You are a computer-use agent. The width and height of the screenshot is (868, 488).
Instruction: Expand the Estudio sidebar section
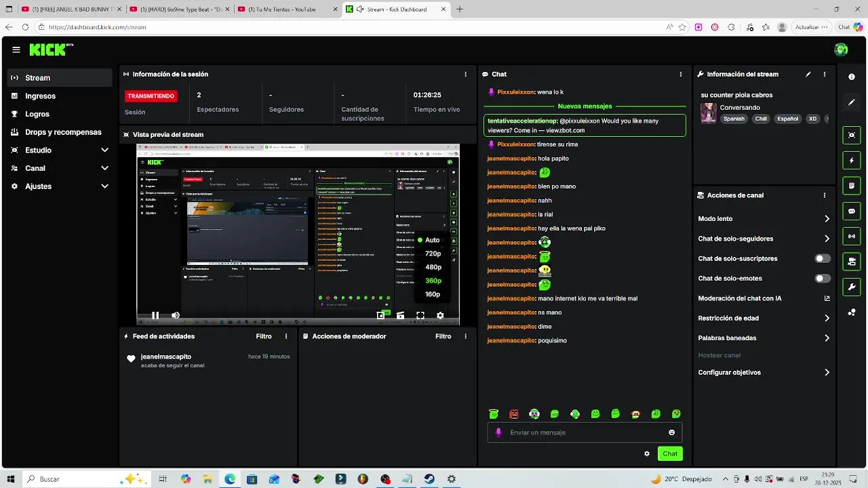104,150
